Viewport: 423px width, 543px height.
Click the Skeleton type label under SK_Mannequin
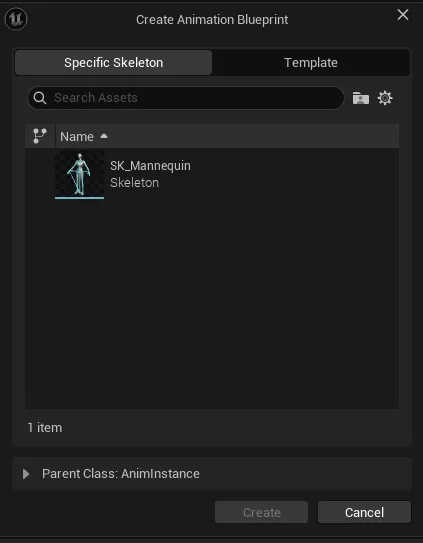click(x=134, y=183)
